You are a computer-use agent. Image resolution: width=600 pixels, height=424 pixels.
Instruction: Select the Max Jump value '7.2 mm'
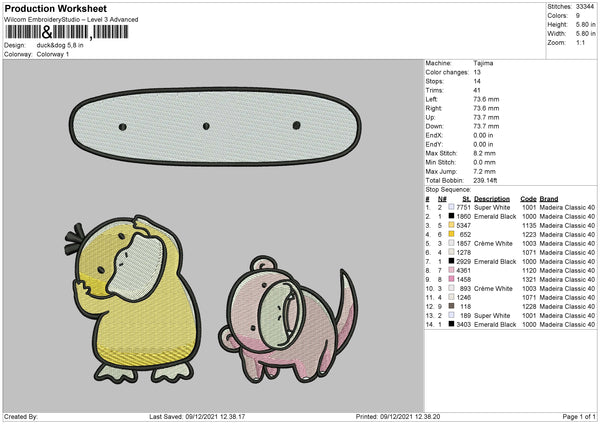click(484, 171)
